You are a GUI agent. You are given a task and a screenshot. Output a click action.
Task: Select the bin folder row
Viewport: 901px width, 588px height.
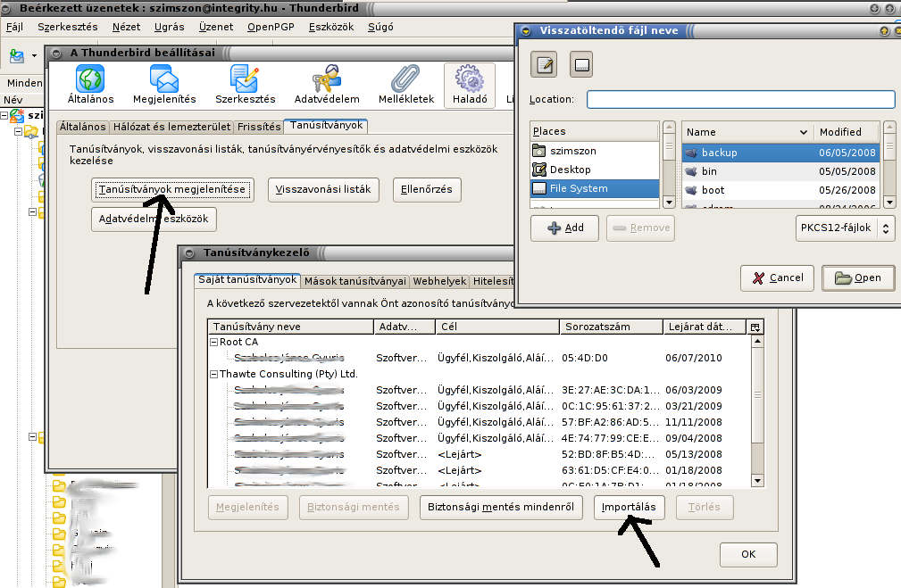(x=780, y=171)
